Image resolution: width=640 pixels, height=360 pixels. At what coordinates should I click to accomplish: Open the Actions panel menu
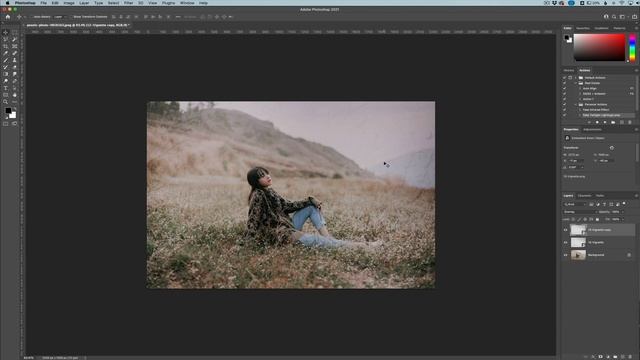pyautogui.click(x=636, y=71)
